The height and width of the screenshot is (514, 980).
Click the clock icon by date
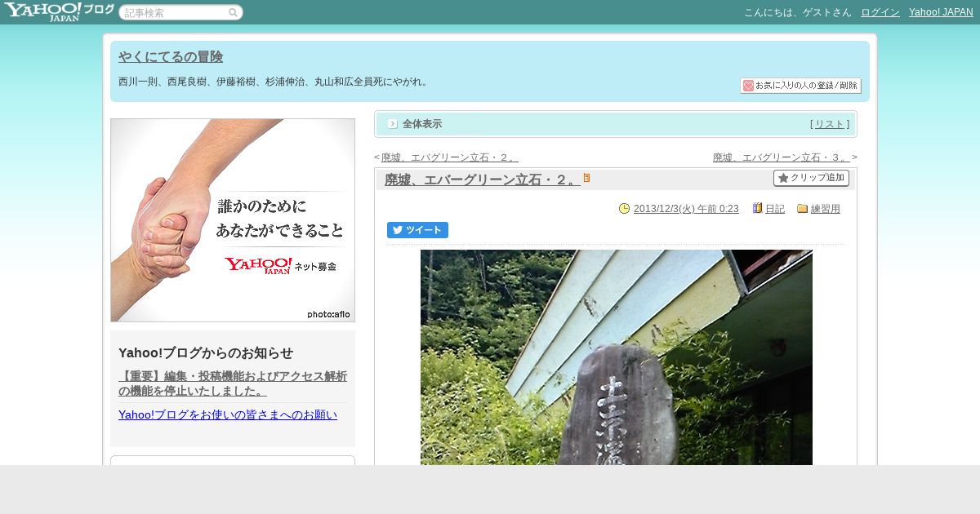point(625,209)
